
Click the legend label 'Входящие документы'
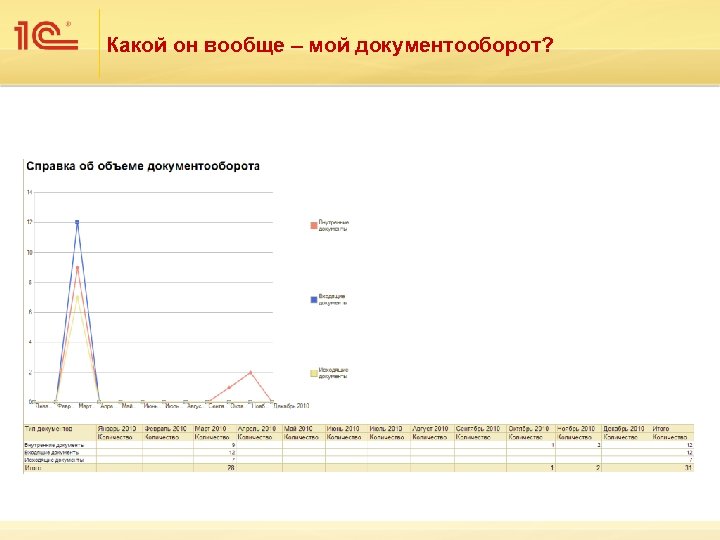(x=332, y=300)
